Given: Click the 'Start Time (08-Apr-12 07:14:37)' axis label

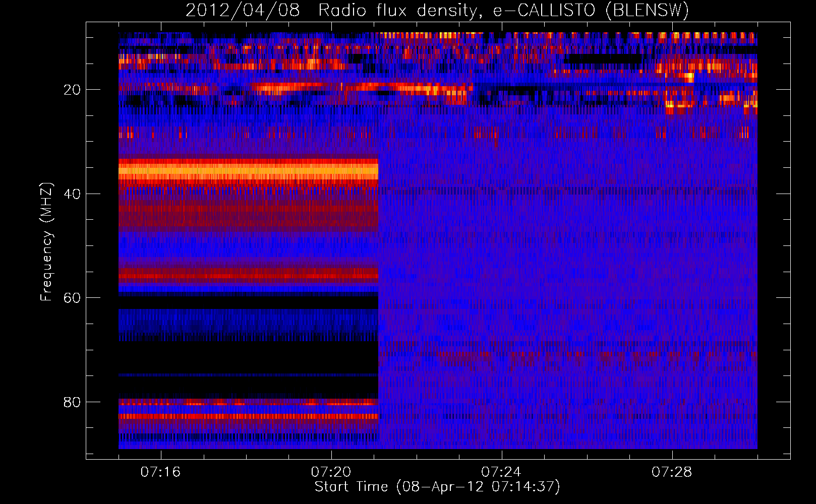Looking at the screenshot, I should tap(437, 487).
